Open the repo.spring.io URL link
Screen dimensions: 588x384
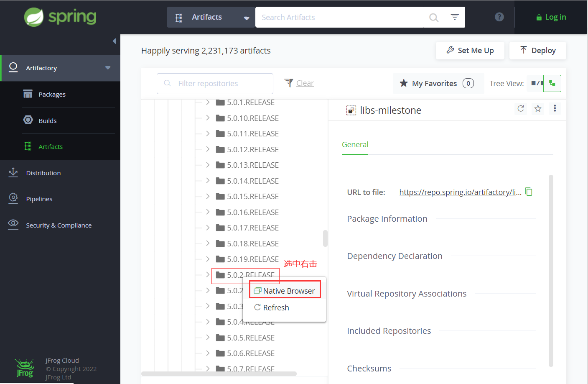pos(460,192)
